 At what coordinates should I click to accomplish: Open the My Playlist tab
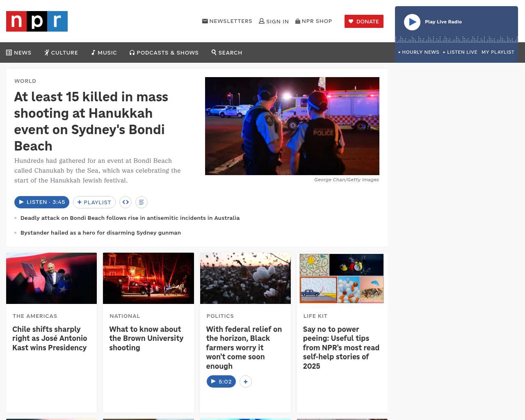pos(498,52)
